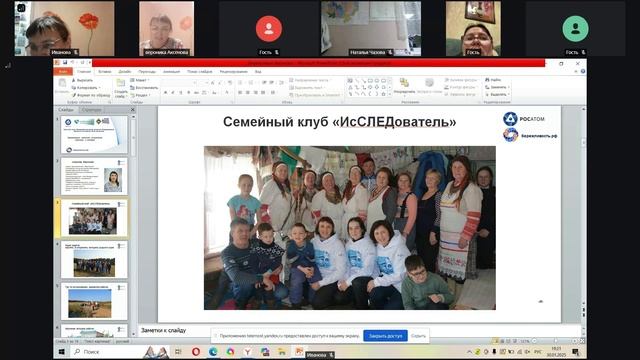
Task: Click the Undo icon in quick access toolbar
Action: click(73, 62)
